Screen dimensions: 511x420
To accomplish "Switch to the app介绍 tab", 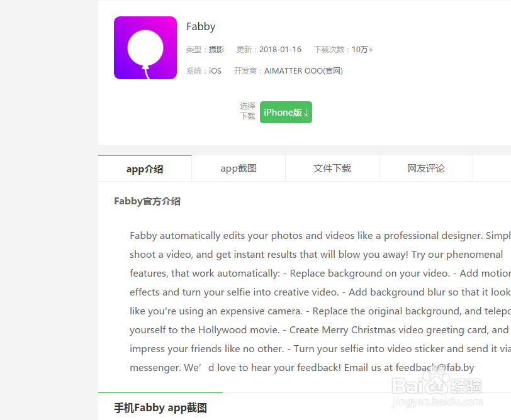I will (x=145, y=169).
